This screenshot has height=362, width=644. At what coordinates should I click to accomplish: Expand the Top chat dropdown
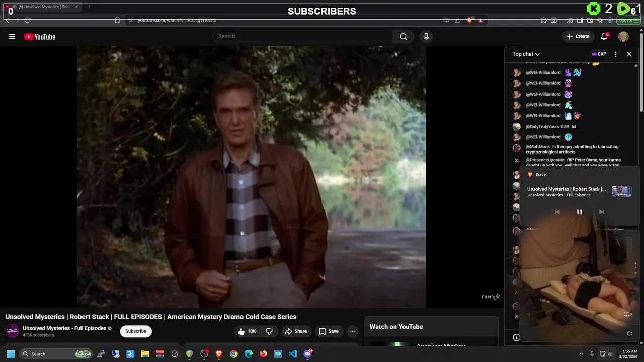pos(526,54)
